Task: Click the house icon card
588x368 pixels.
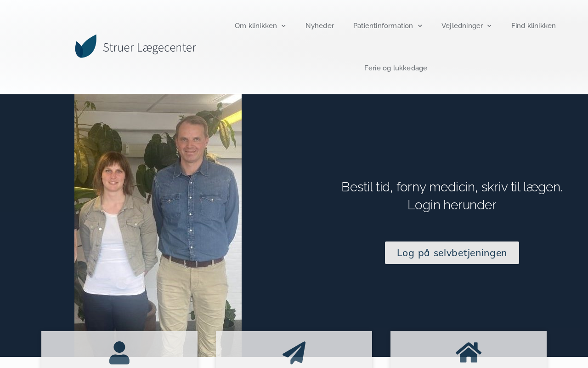Action: coord(469,350)
